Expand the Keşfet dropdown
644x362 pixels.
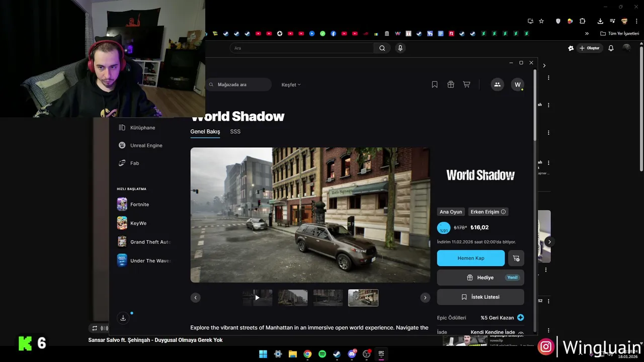point(291,84)
